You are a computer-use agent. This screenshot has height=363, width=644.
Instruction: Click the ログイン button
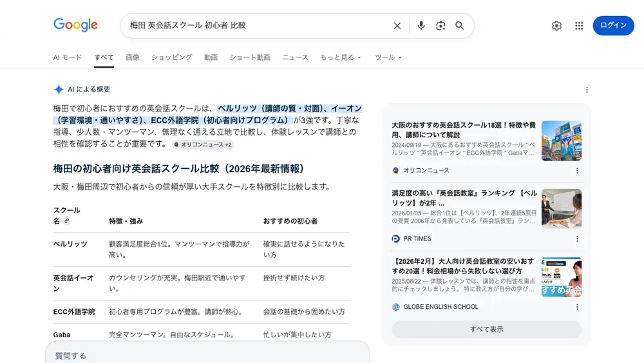(x=613, y=26)
